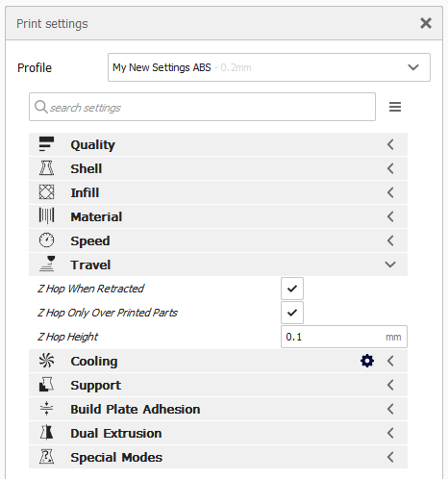Uncheck Z Hop When Retracted
Screen dimensions: 448x479
coord(292,289)
